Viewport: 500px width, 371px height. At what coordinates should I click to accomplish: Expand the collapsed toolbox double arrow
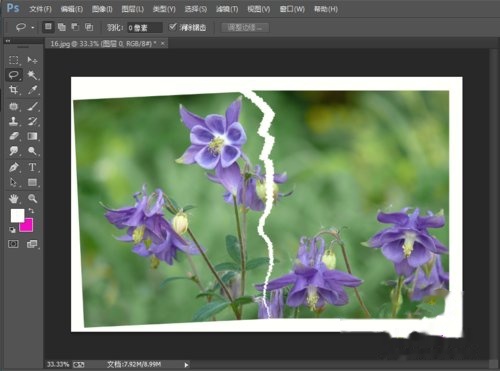tap(8, 41)
